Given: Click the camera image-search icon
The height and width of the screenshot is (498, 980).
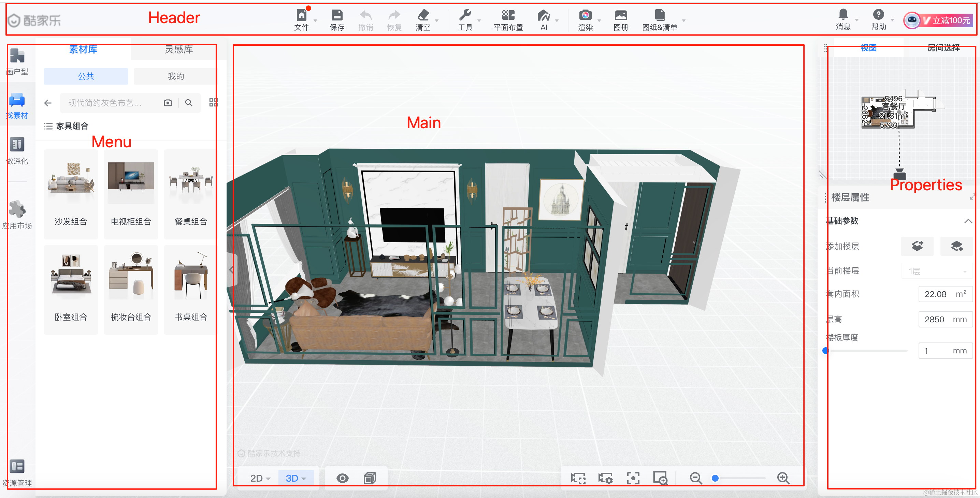Looking at the screenshot, I should tap(168, 103).
